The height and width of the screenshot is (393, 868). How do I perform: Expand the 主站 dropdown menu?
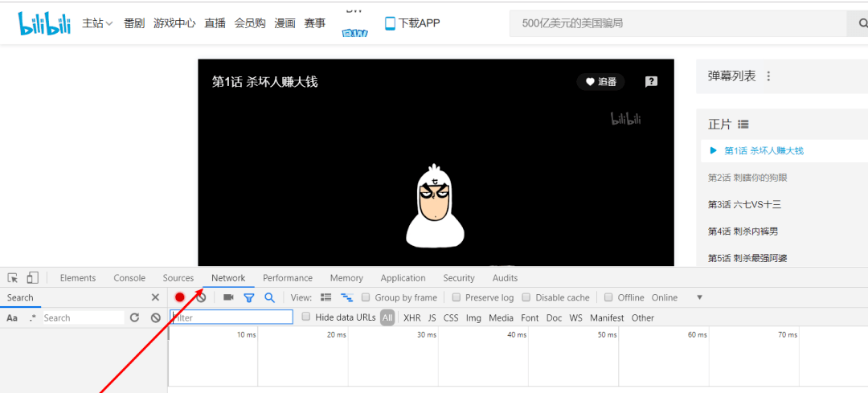[97, 23]
